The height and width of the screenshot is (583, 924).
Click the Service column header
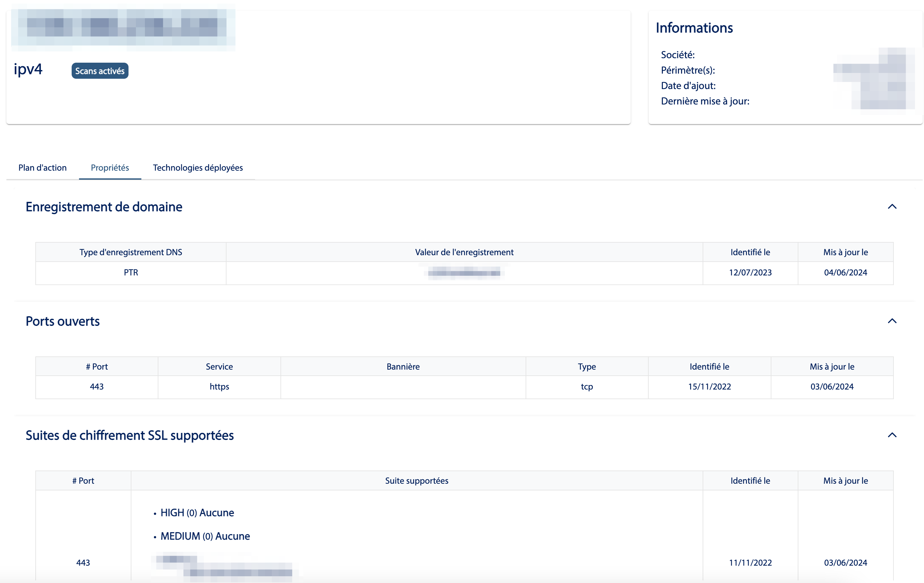point(219,366)
